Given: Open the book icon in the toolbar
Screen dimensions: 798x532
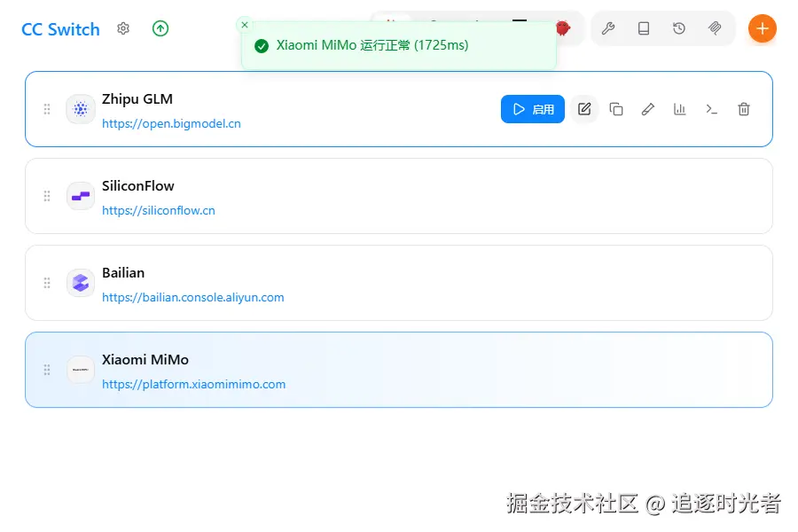Looking at the screenshot, I should [x=644, y=28].
